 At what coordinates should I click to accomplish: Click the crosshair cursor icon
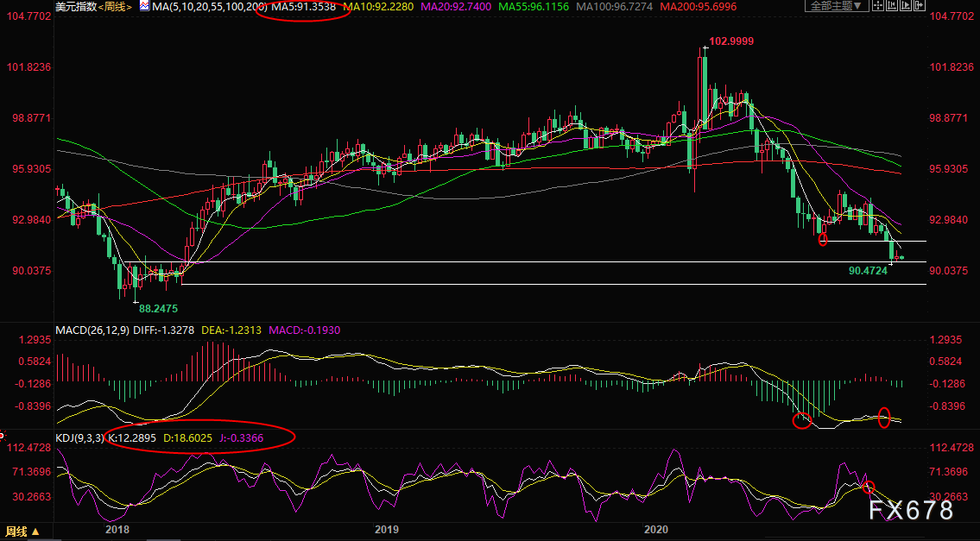point(878,6)
